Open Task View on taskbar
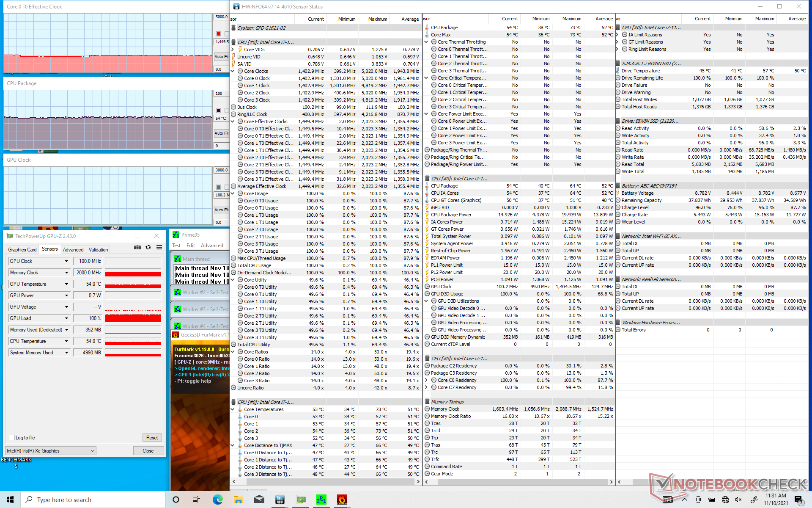The image size is (812, 508). pos(196,500)
